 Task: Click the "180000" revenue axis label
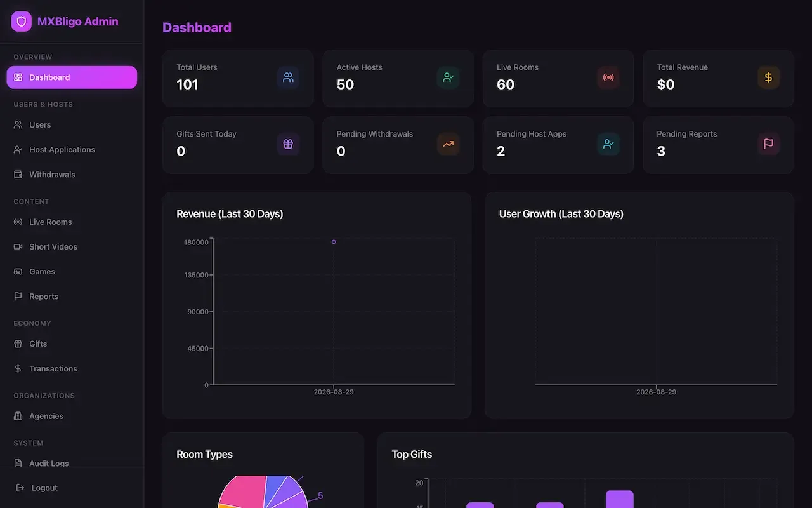[x=197, y=243]
